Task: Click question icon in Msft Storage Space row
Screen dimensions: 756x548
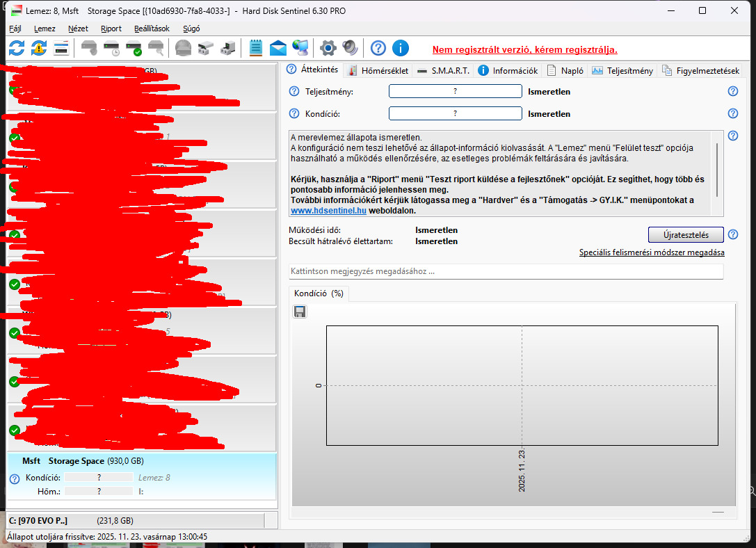Action: (15, 478)
